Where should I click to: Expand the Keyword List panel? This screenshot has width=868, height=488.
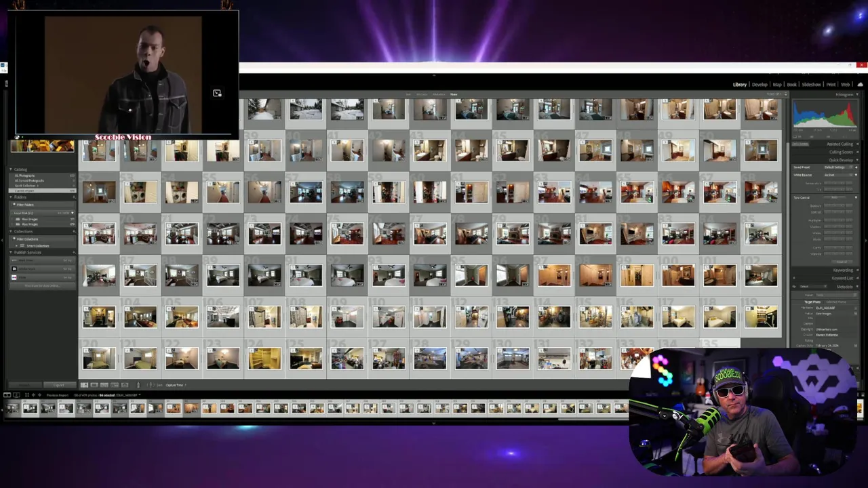857,278
